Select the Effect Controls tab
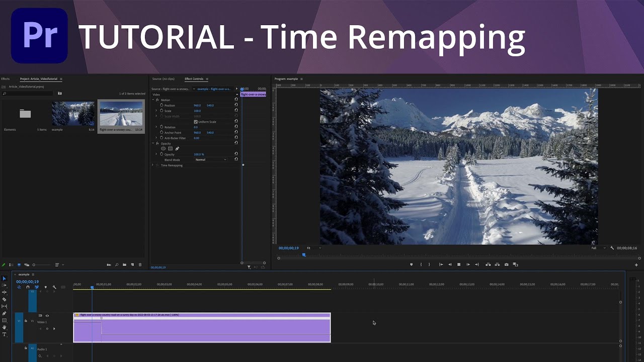 click(194, 79)
